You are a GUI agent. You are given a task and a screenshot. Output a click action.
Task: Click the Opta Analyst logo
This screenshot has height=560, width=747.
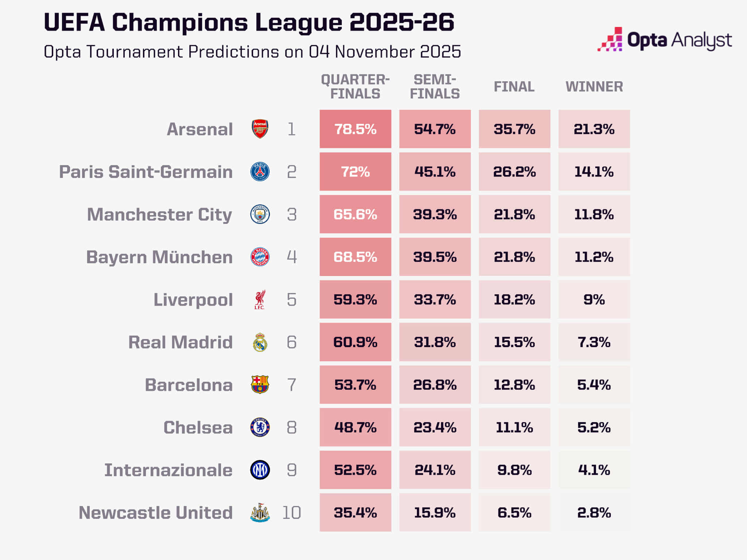coord(665,40)
